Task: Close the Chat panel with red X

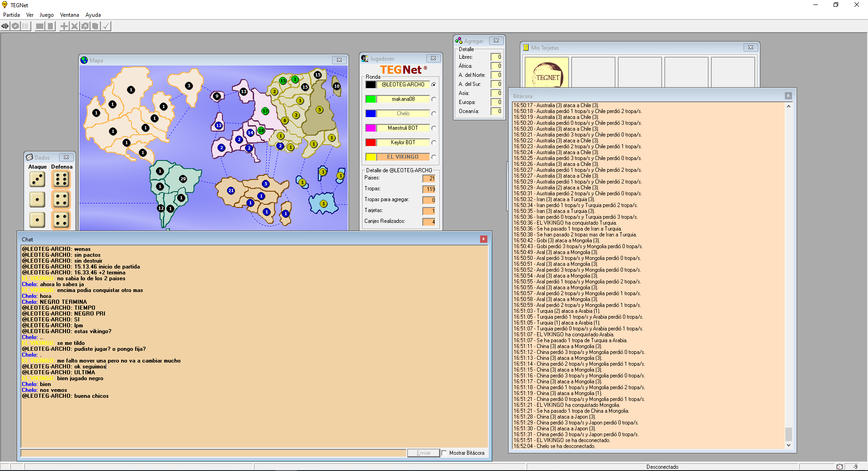Action: tap(483, 239)
